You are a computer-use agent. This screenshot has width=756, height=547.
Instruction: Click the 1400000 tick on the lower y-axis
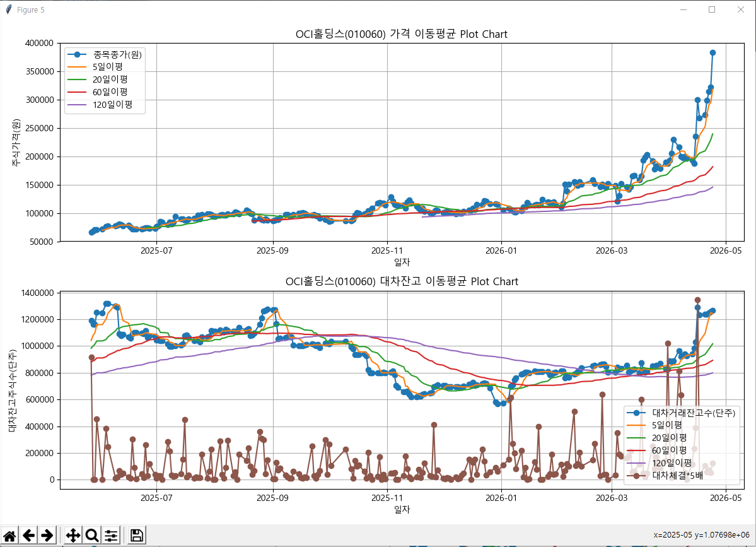point(38,293)
